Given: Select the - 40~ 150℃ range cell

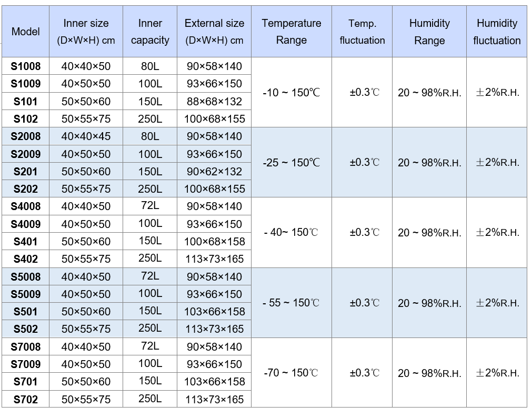Looking at the screenshot, I should point(292,232).
